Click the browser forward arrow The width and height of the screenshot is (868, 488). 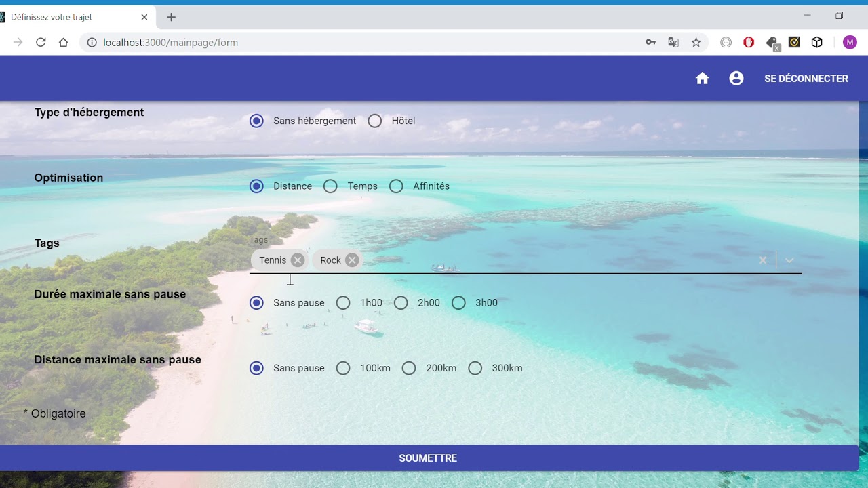coord(18,42)
